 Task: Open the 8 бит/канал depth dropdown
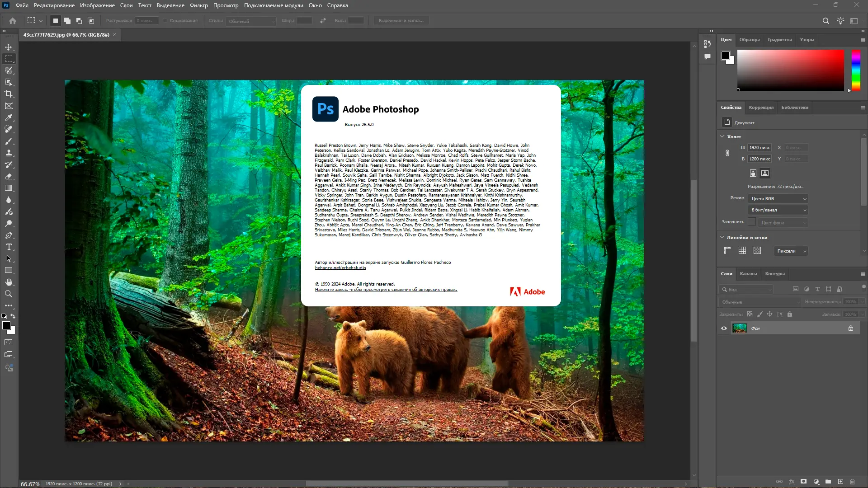click(778, 210)
